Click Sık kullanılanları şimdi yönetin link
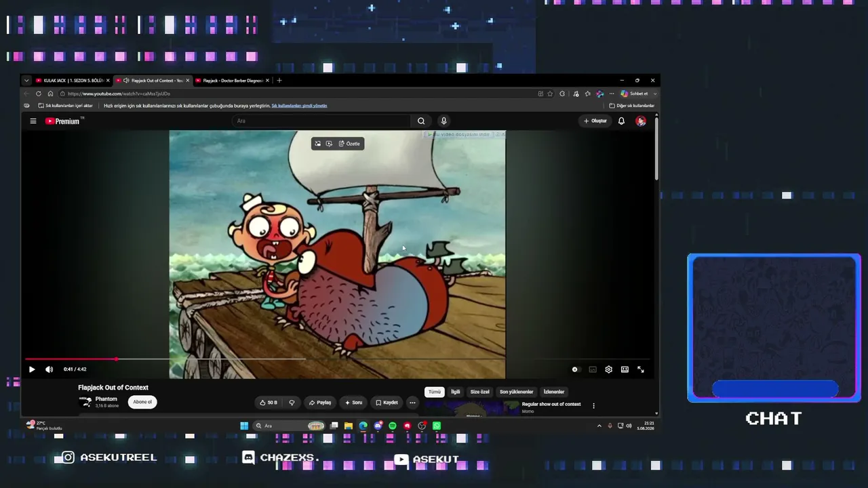This screenshot has width=868, height=488. (x=299, y=106)
